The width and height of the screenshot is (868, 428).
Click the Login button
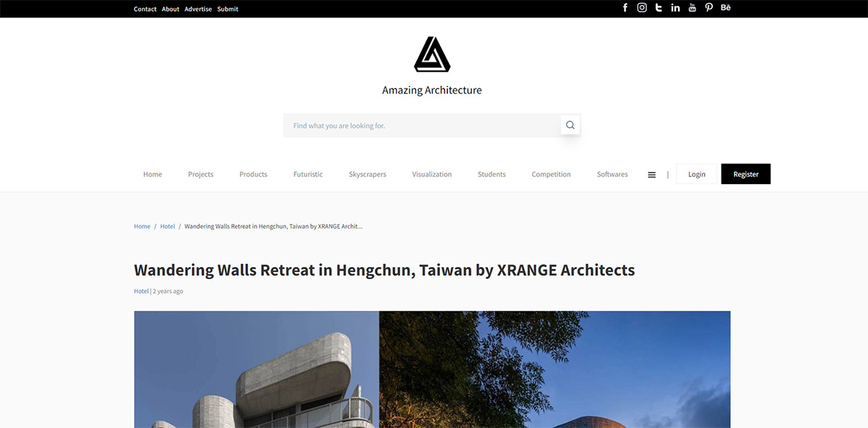click(696, 174)
